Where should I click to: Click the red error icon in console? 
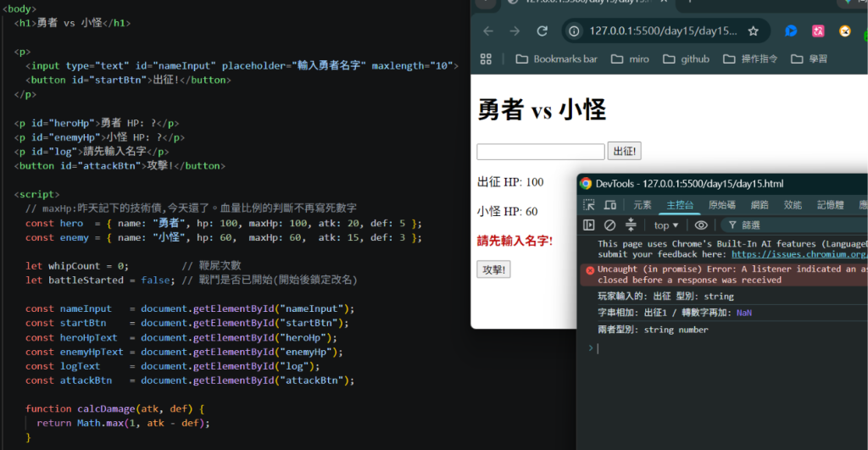(590, 270)
